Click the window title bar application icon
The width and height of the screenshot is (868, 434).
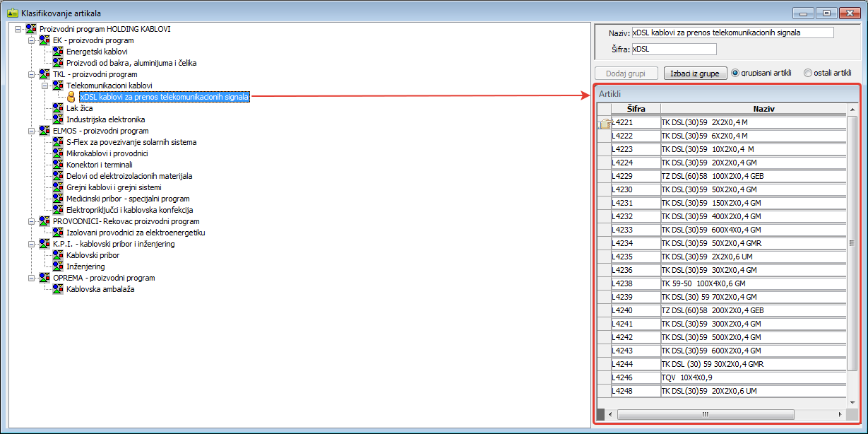pyautogui.click(x=12, y=13)
